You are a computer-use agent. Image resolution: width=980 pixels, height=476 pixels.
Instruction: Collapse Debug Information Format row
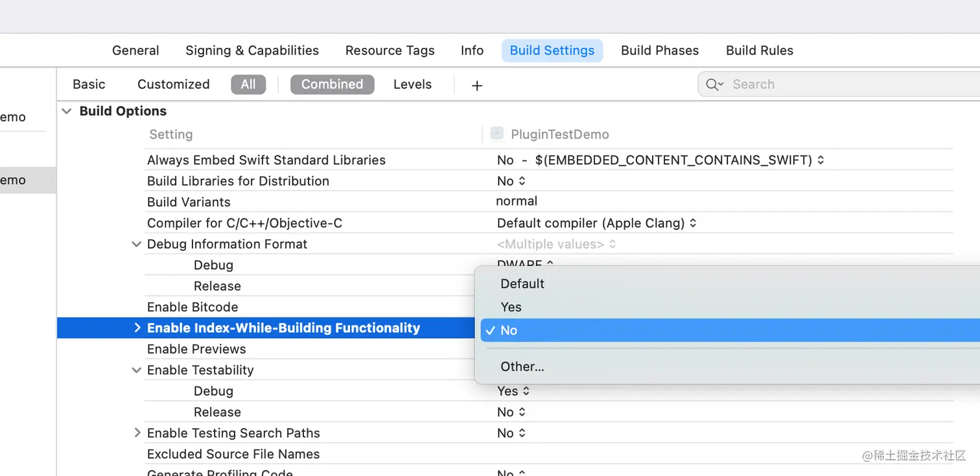tap(136, 244)
